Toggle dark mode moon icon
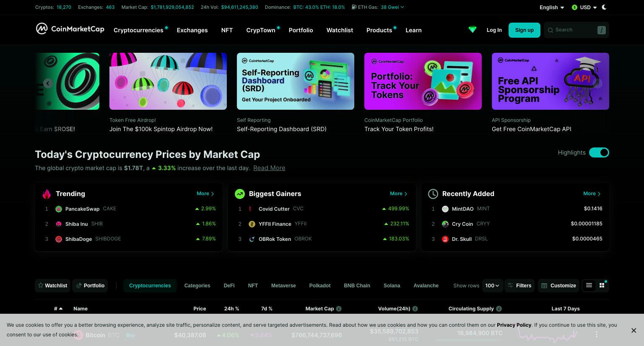Screen dimensions: 644x346 coord(604,7)
